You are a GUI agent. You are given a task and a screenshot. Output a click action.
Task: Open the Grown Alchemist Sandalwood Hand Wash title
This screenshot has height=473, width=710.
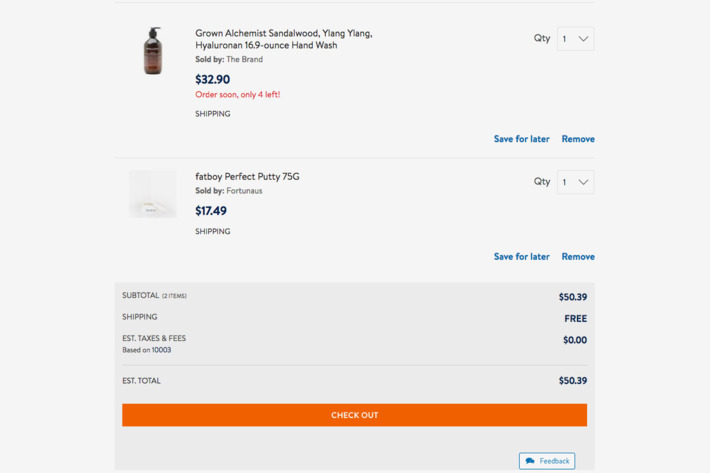tap(284, 39)
